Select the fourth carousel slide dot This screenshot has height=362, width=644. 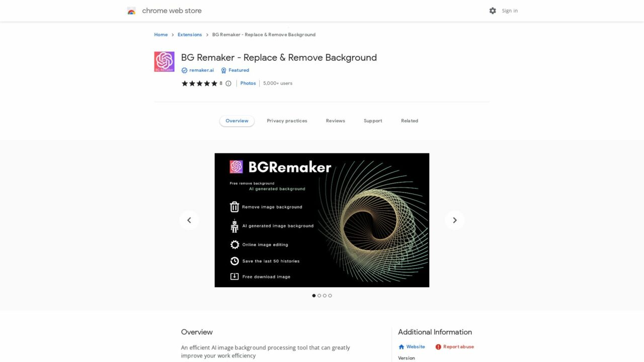[x=330, y=296]
